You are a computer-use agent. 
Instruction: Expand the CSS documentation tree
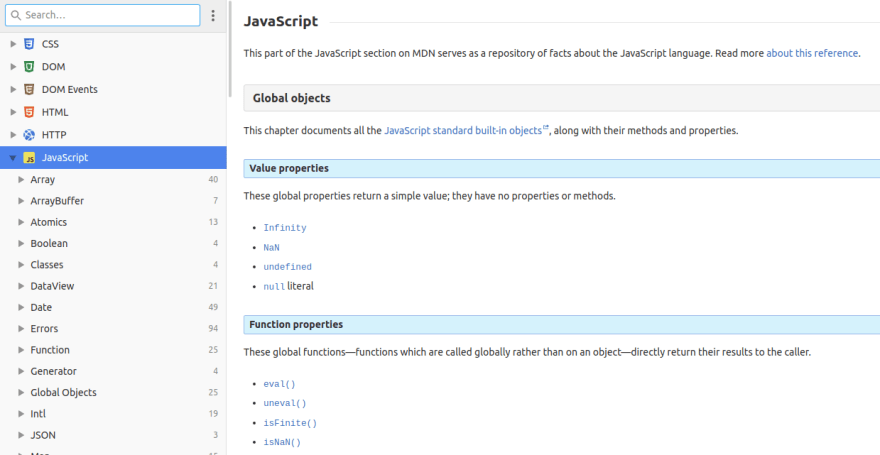[x=13, y=44]
